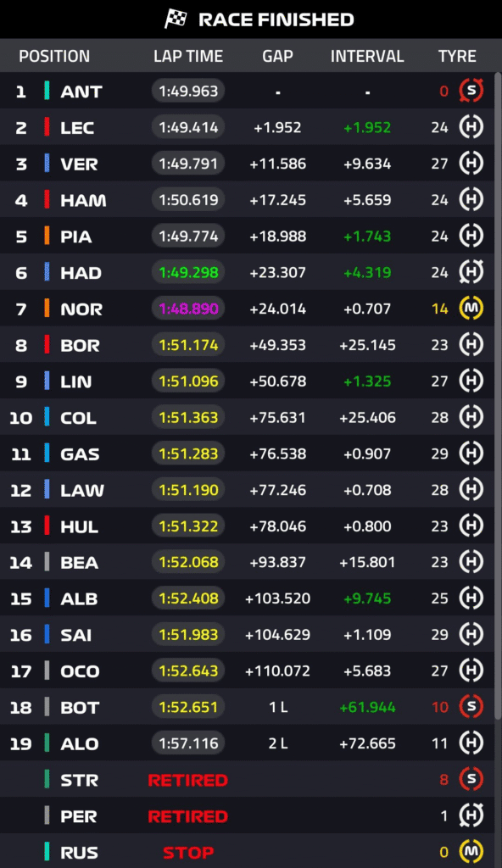
Task: Sort by the LAP TIME column header
Action: [188, 56]
